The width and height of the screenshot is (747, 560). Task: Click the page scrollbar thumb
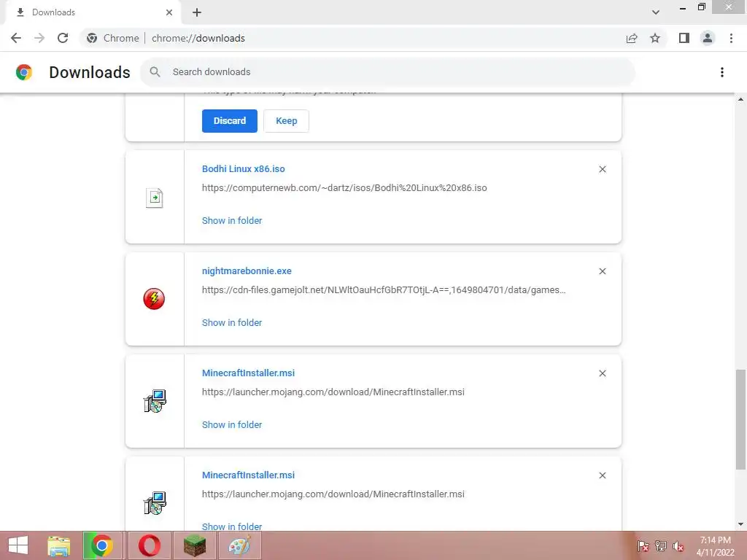coord(740,419)
